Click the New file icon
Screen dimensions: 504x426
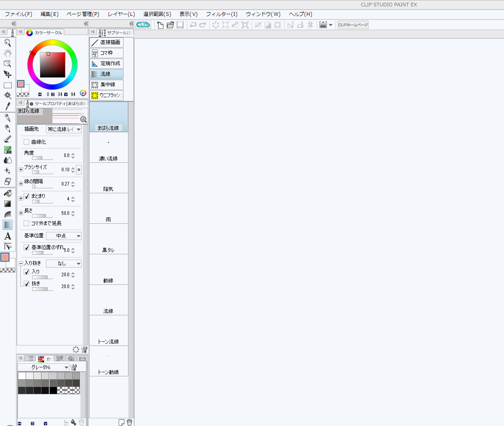pos(160,25)
